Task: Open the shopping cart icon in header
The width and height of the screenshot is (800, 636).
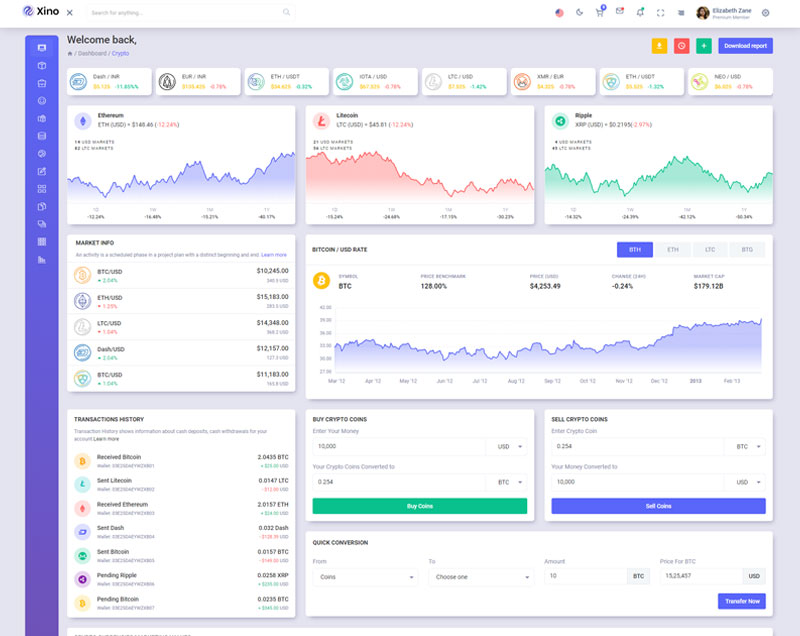Action: coord(599,13)
